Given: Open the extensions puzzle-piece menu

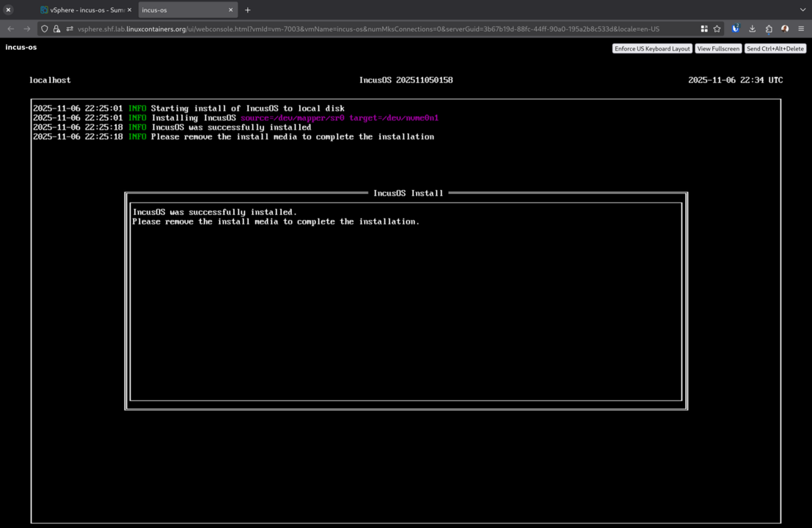Looking at the screenshot, I should tap(769, 29).
